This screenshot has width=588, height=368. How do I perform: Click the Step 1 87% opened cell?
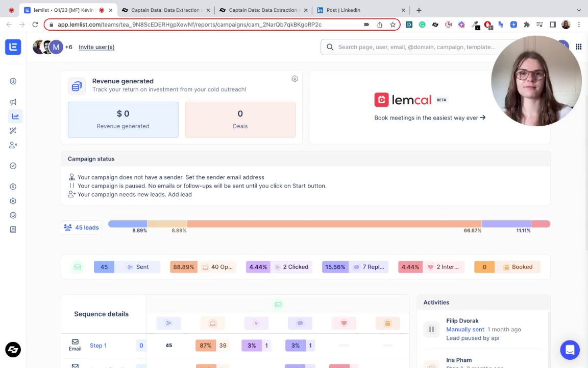click(213, 346)
